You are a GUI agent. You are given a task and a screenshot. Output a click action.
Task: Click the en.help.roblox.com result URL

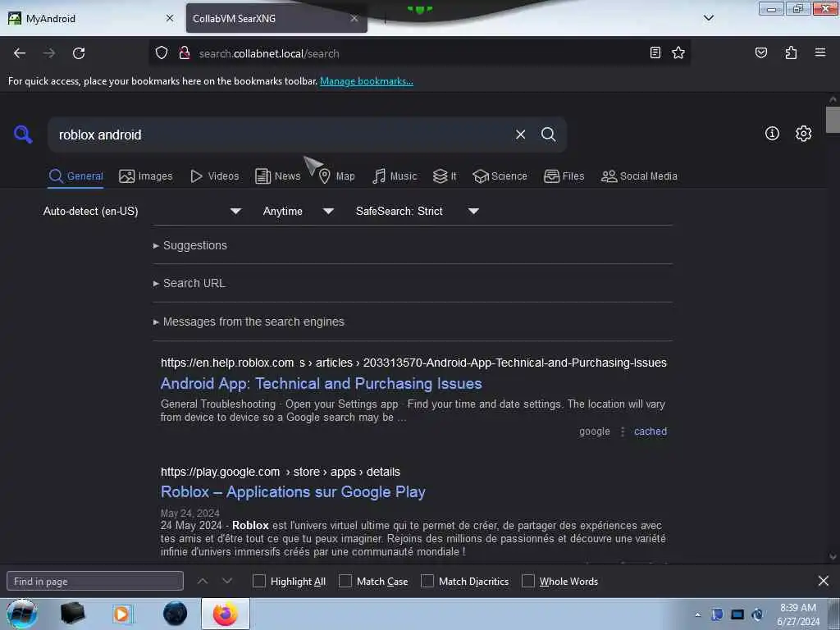[413, 363]
